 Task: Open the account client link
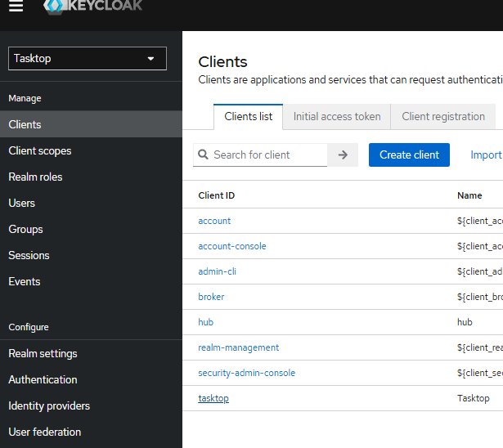214,221
